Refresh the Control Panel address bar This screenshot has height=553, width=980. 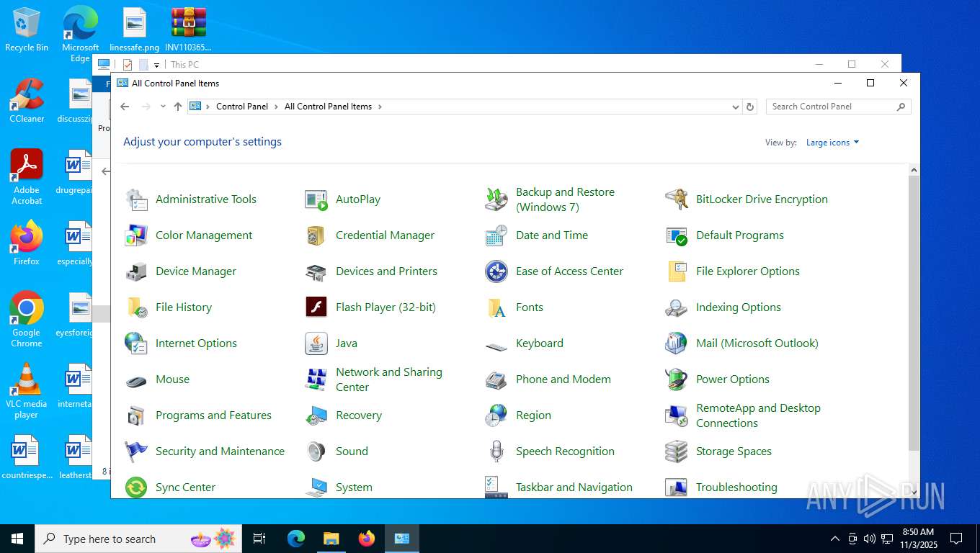[750, 107]
